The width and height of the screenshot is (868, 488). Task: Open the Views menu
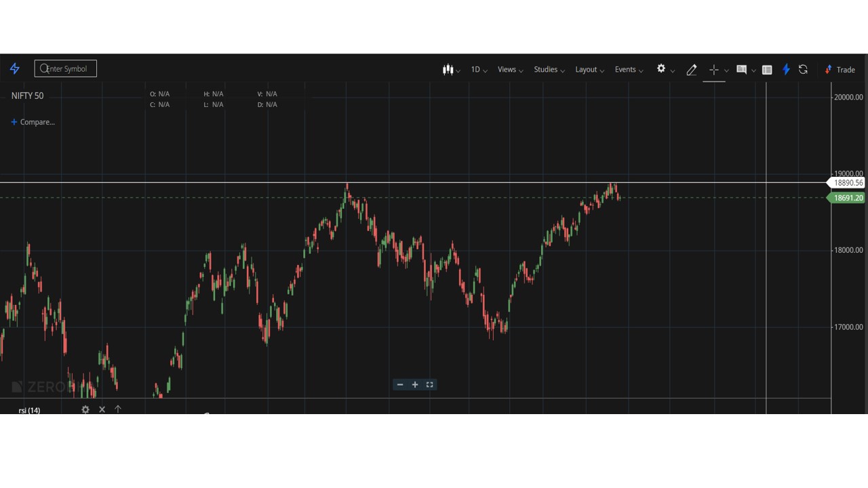pos(510,69)
